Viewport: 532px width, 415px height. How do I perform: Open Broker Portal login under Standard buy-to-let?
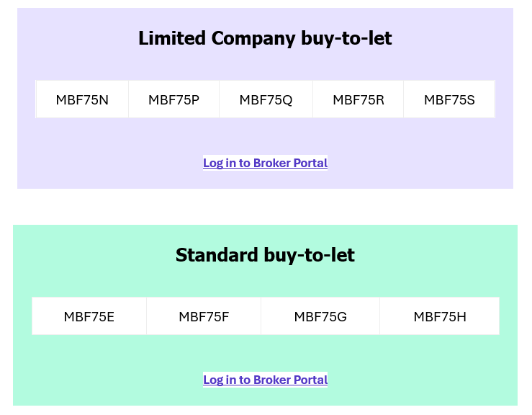coord(266,380)
